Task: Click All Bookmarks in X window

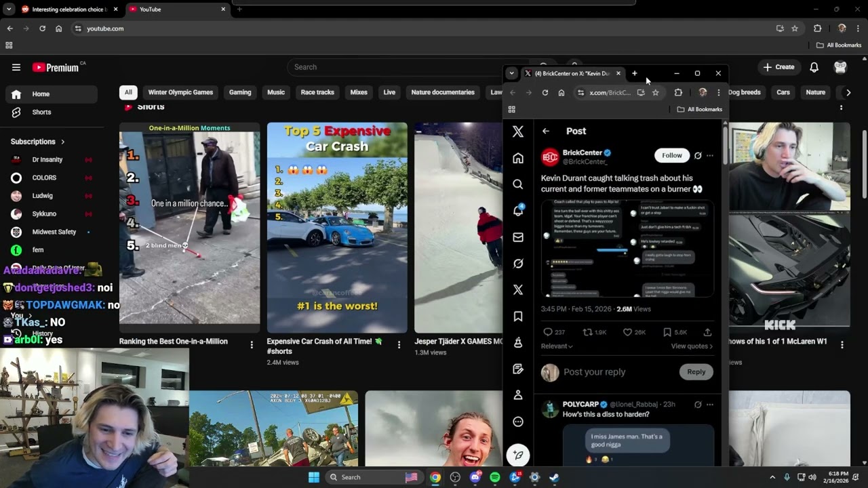Action: pos(700,109)
